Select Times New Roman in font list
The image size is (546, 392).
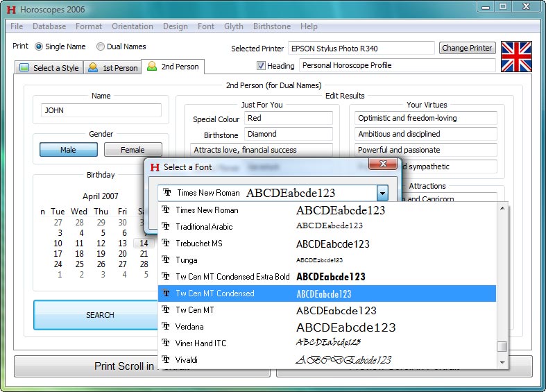(327, 210)
